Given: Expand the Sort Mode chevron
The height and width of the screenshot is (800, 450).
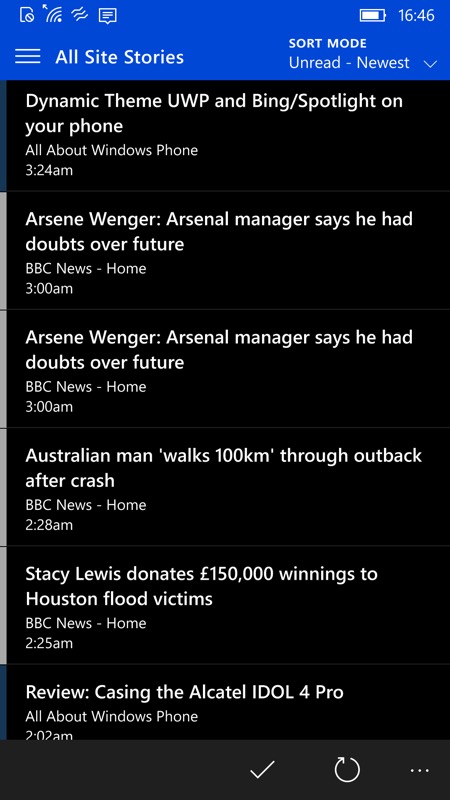Looking at the screenshot, I should click(430, 64).
